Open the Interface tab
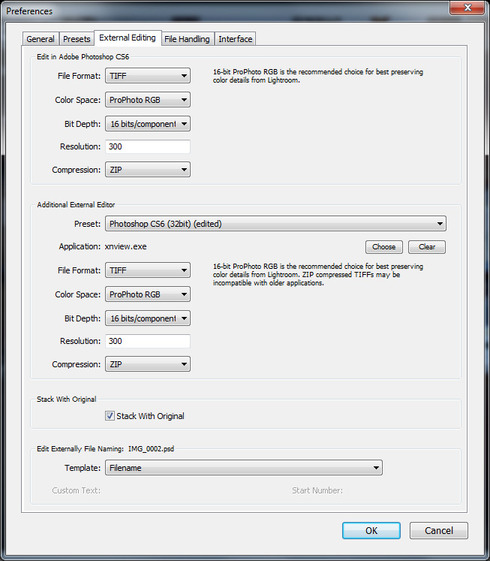Image resolution: width=490 pixels, height=561 pixels. 235,39
